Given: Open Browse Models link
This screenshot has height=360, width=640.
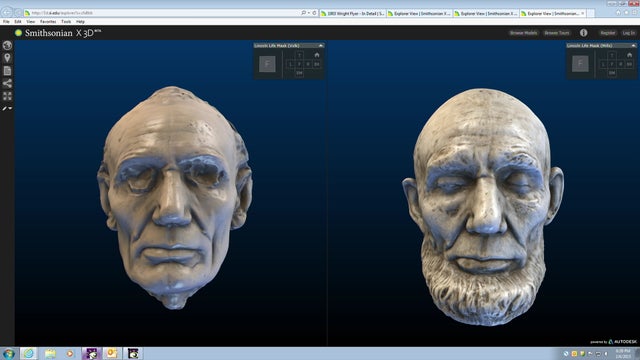Looking at the screenshot, I should 523,33.
